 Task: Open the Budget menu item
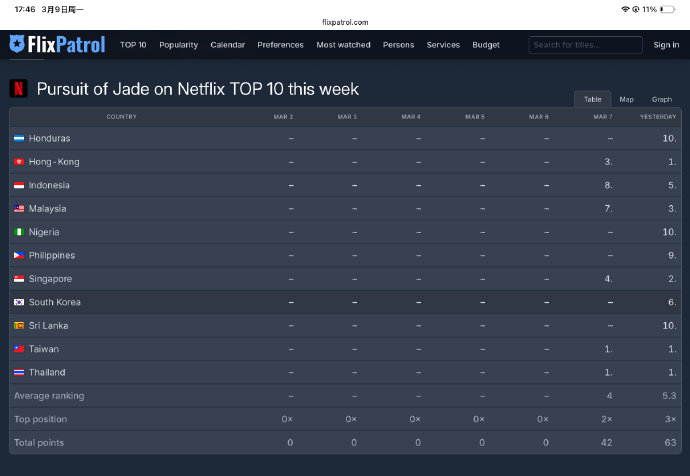(x=486, y=45)
